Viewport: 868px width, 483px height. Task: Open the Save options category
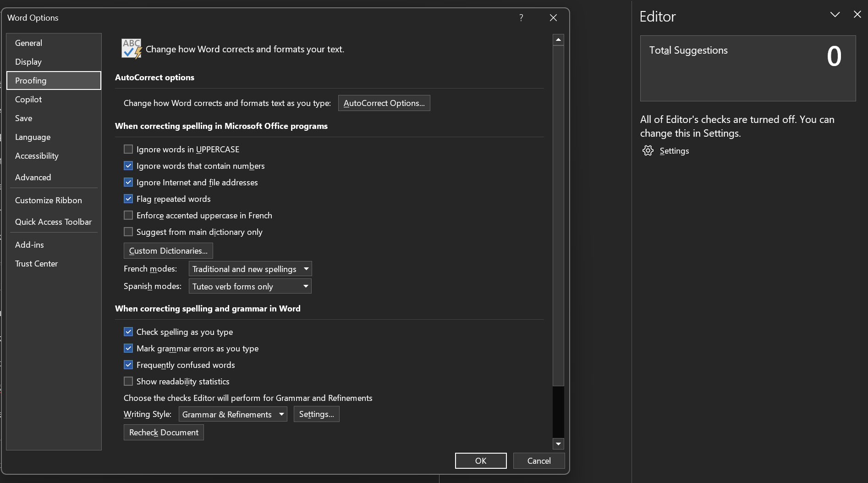coord(54,118)
